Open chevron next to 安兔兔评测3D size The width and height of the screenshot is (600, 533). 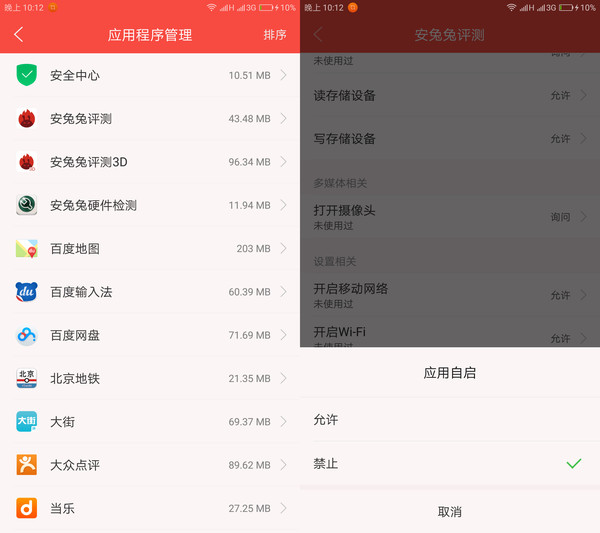pos(284,162)
